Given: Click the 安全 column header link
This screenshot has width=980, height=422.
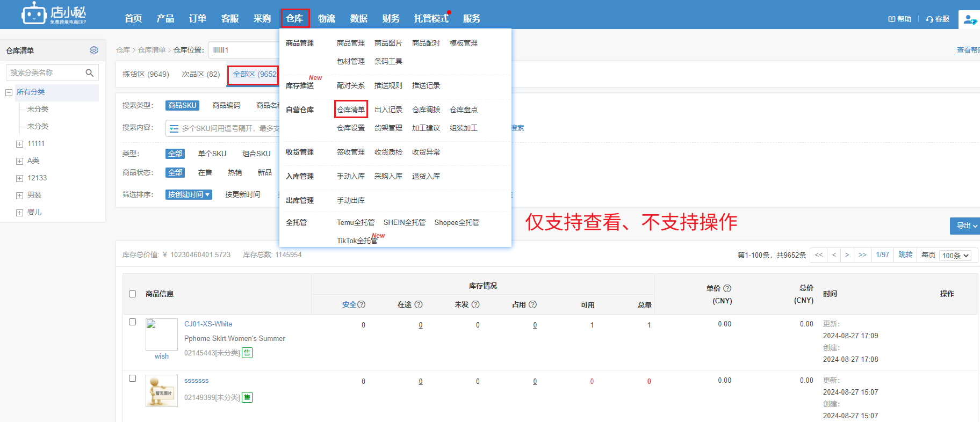Looking at the screenshot, I should pos(349,304).
